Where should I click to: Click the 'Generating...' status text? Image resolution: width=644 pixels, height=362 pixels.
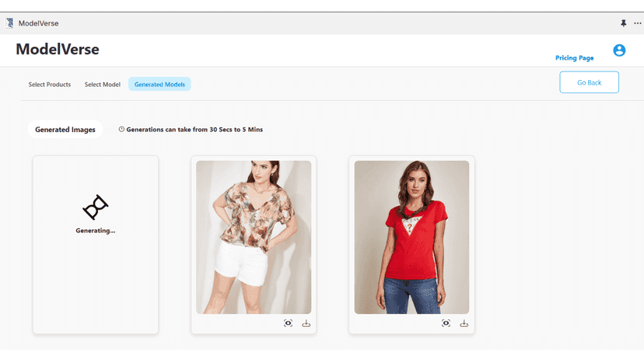(x=96, y=231)
